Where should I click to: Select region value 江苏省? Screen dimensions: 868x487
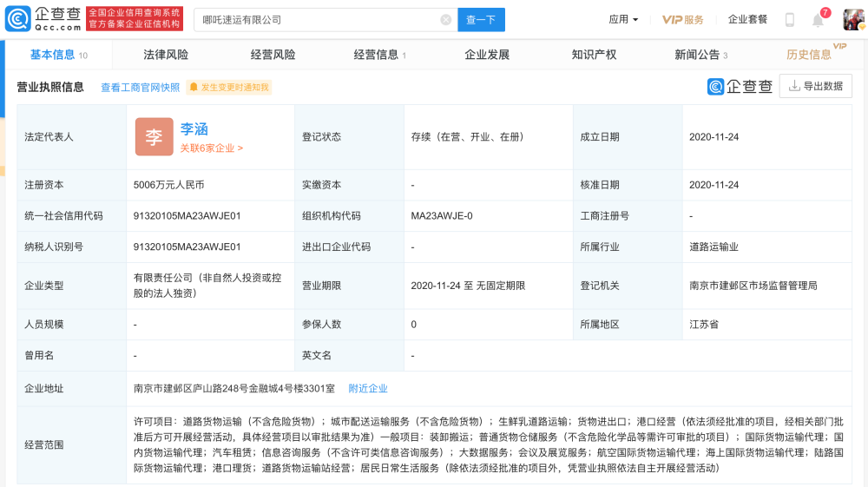click(704, 325)
